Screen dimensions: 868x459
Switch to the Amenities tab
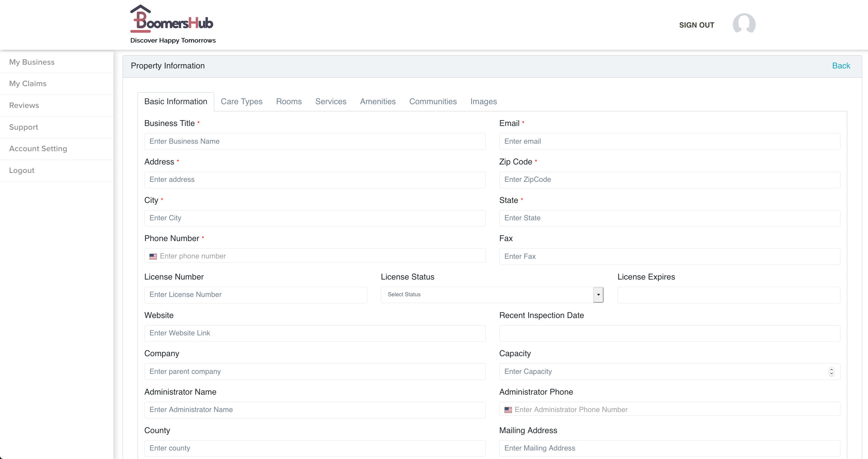(x=378, y=101)
